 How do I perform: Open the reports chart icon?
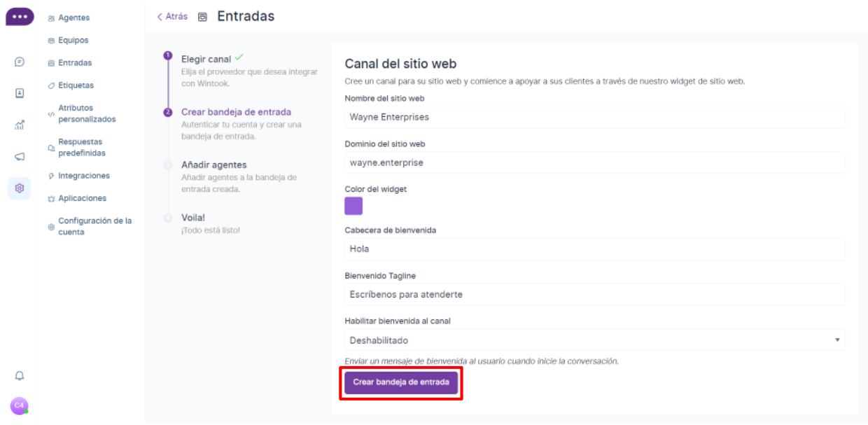20,125
